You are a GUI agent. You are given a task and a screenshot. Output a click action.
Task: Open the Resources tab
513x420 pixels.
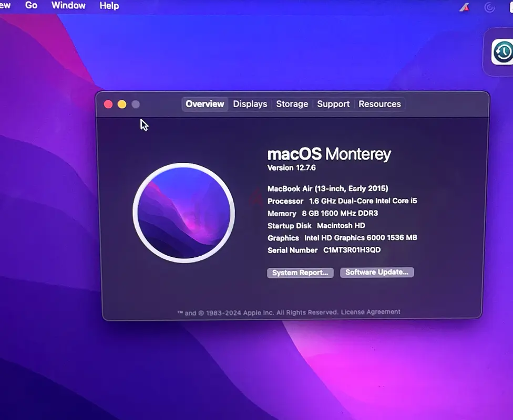click(x=379, y=104)
